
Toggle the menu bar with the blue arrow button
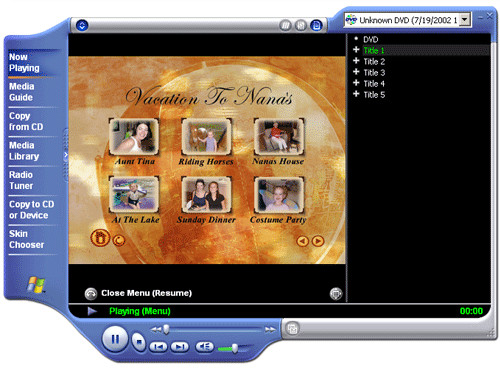pyautogui.click(x=82, y=25)
